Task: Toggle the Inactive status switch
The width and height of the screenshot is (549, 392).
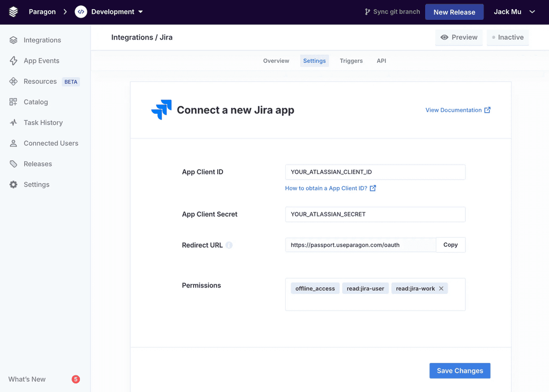Action: [x=508, y=37]
